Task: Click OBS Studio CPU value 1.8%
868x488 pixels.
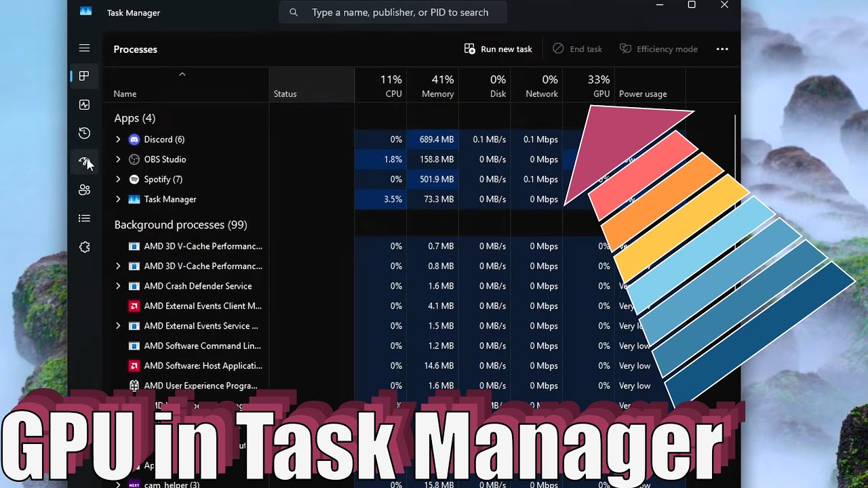Action: click(x=393, y=159)
